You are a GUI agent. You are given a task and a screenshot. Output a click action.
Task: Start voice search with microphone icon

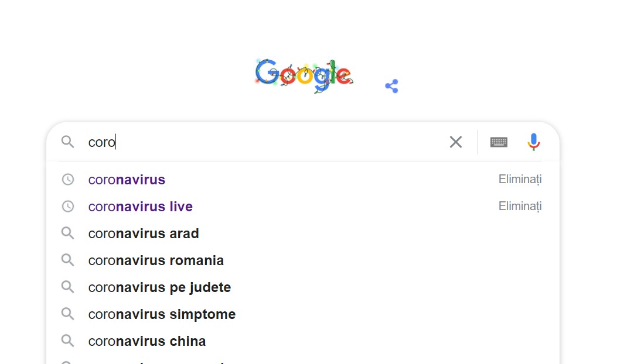533,142
